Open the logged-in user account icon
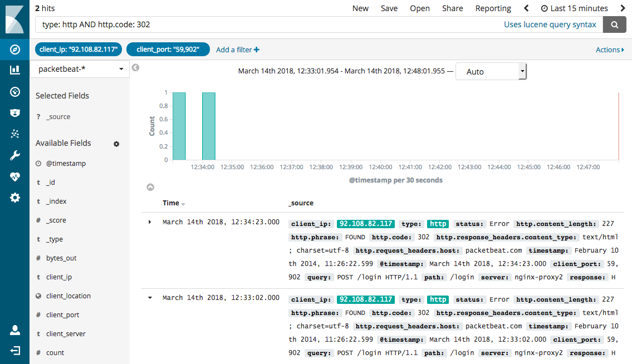 14,329
